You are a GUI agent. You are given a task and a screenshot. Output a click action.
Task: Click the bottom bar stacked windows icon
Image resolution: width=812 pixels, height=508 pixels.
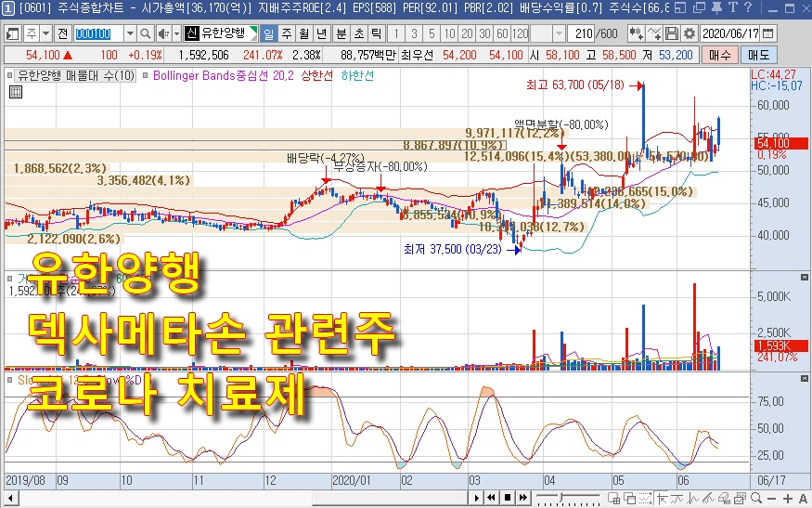[630, 499]
